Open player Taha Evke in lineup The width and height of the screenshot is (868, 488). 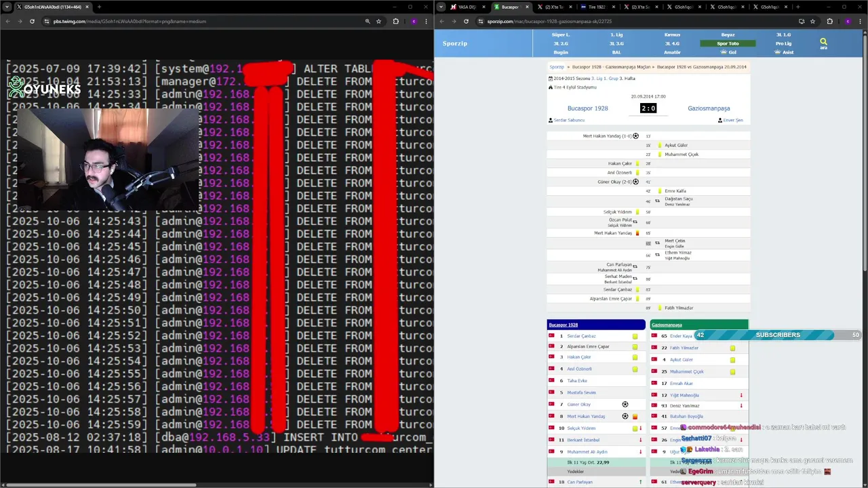[x=577, y=381]
